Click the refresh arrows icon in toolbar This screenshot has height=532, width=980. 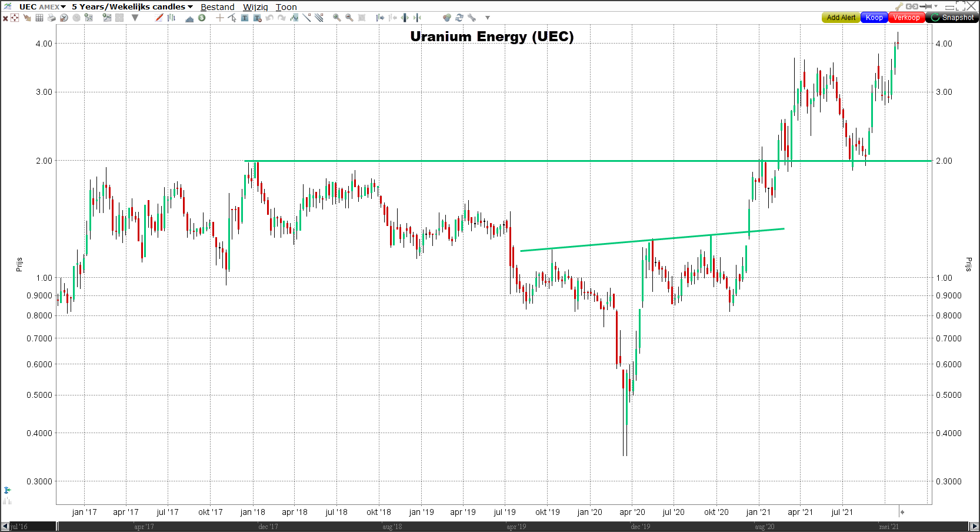pyautogui.click(x=459, y=18)
